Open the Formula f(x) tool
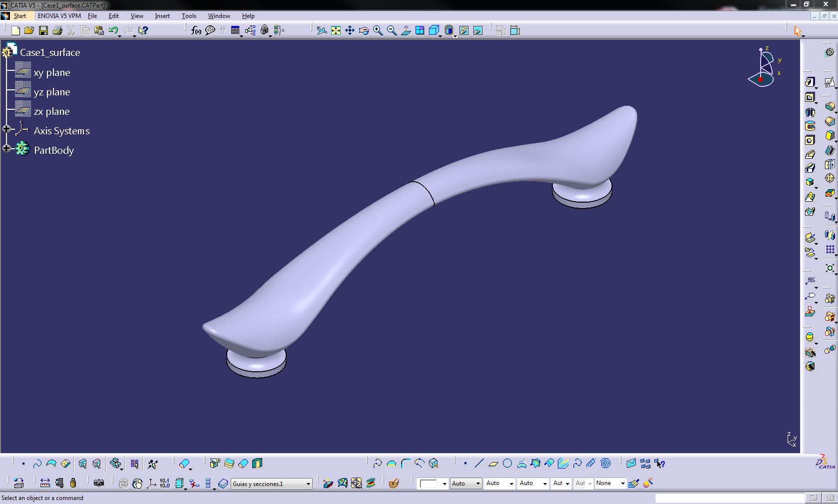Image resolution: width=838 pixels, height=504 pixels. (x=196, y=31)
